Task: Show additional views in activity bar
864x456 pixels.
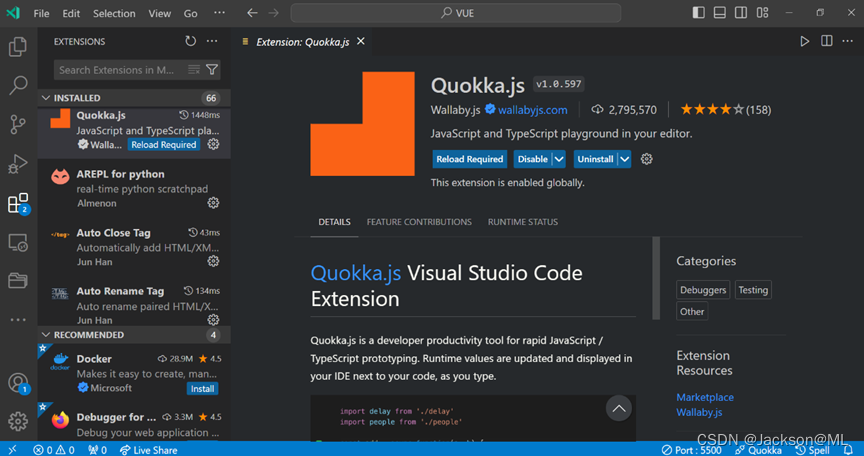Action: click(18, 319)
